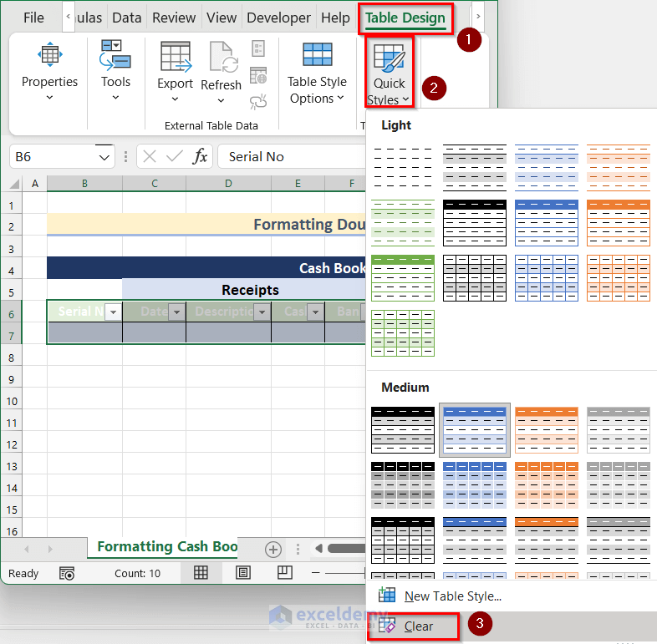Open the Tools dropdown in the ribbon
Viewport: 657px width, 644px height.
[x=115, y=71]
